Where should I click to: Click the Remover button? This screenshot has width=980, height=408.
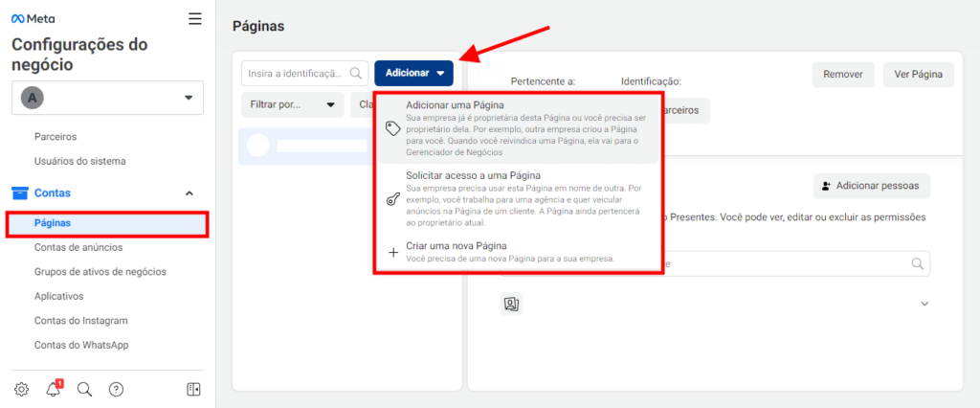pyautogui.click(x=843, y=75)
